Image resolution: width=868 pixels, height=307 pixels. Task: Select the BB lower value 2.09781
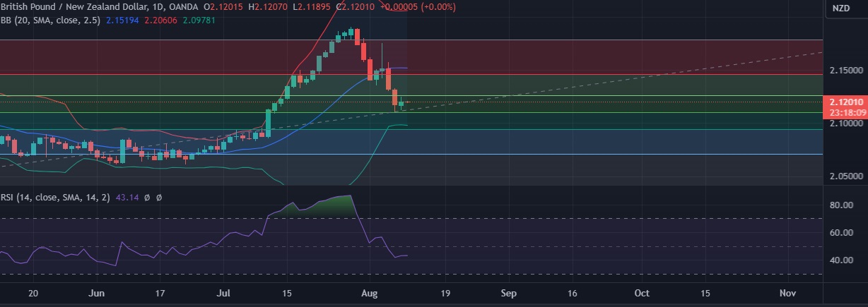coord(199,20)
